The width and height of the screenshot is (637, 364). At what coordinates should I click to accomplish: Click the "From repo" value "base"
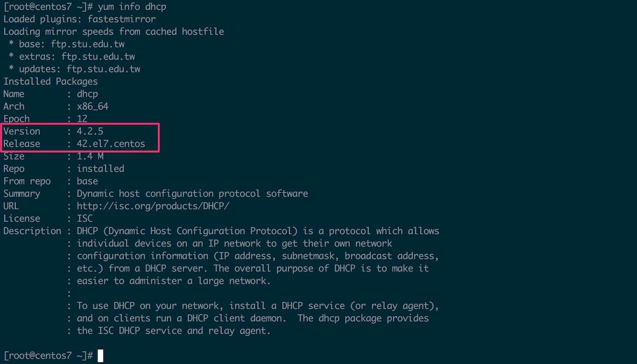[x=87, y=181]
